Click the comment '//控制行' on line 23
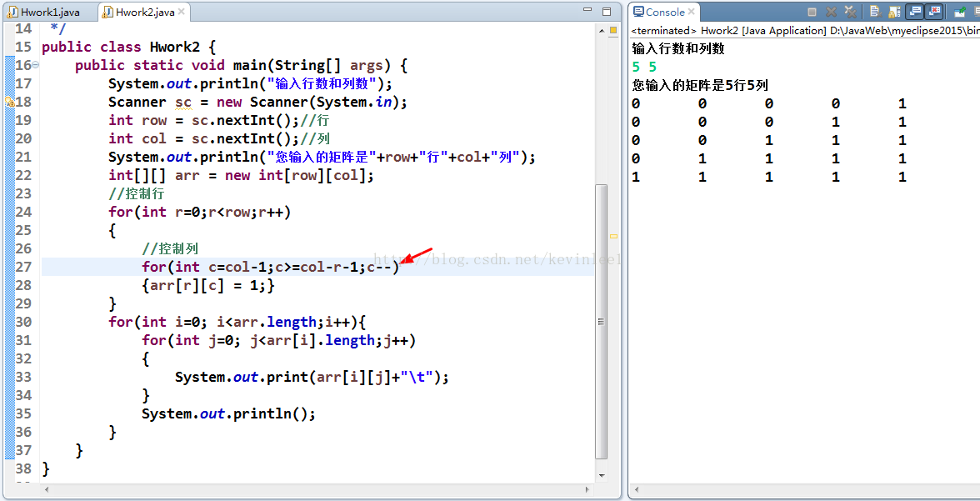The height and width of the screenshot is (501, 980). [137, 193]
